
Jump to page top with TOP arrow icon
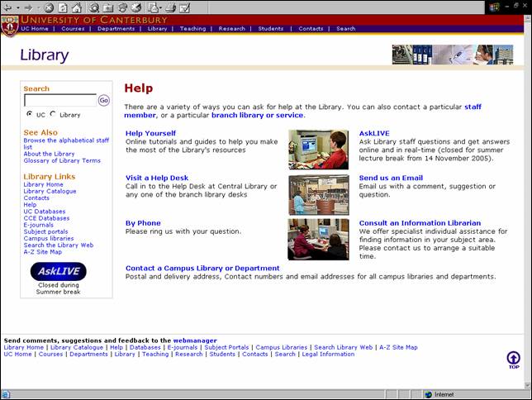click(x=513, y=359)
